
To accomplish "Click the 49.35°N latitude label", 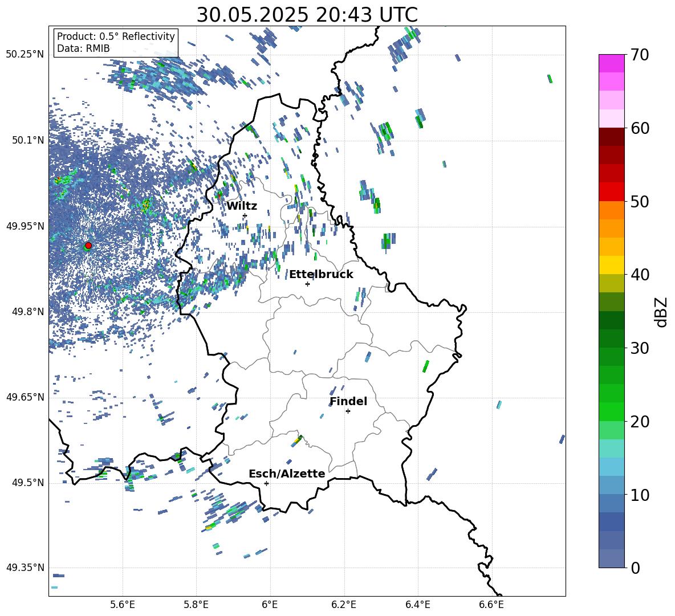I will click(x=25, y=568).
